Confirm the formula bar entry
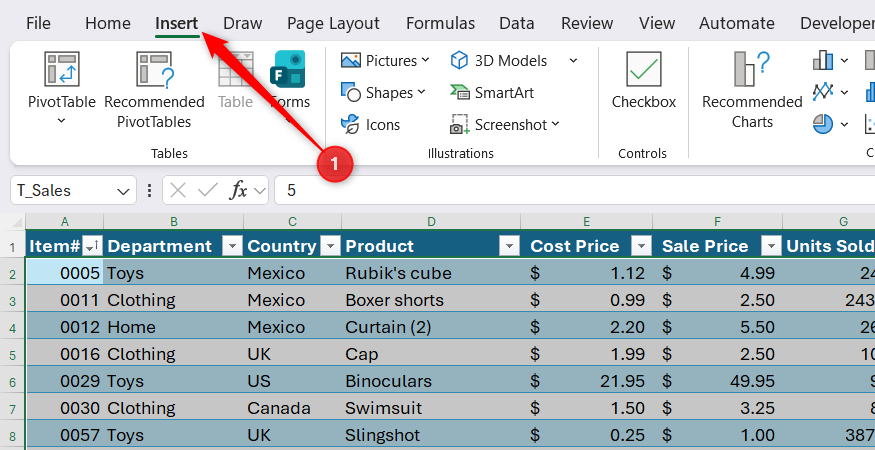Viewport: 875px width, 450px height. (208, 190)
